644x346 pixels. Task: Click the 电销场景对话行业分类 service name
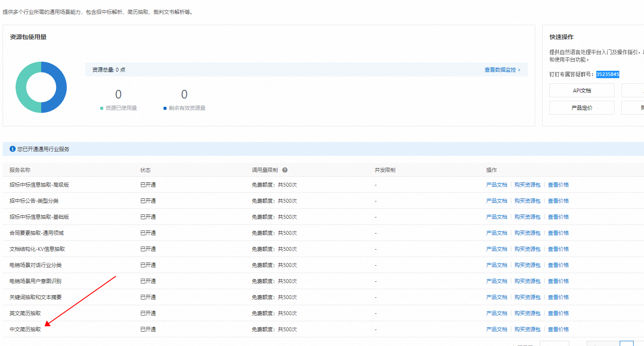pyautogui.click(x=36, y=265)
